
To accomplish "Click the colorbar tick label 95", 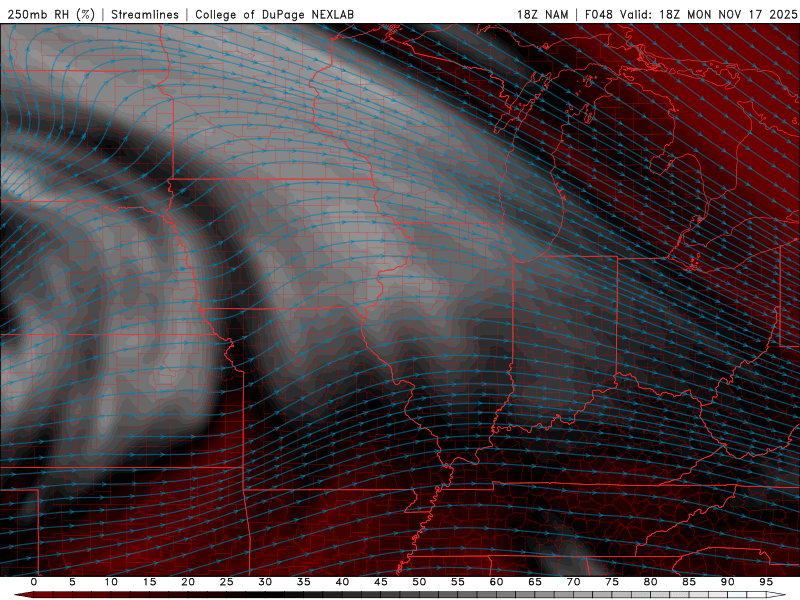I will click(x=766, y=582).
